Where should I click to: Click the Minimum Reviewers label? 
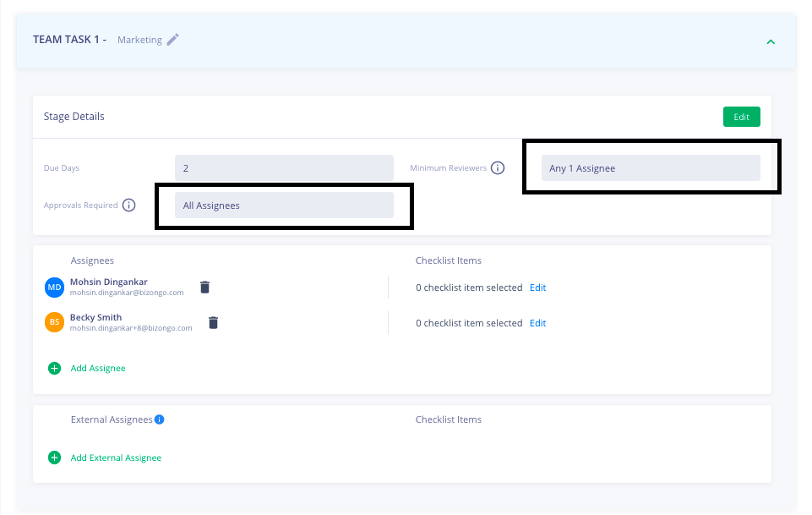coord(449,168)
